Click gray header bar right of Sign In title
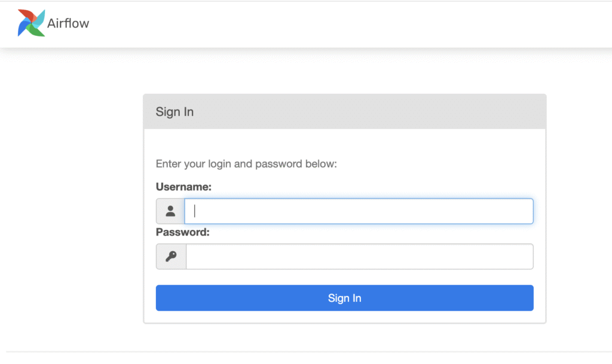Screen dimensions: 612x364 (388, 112)
